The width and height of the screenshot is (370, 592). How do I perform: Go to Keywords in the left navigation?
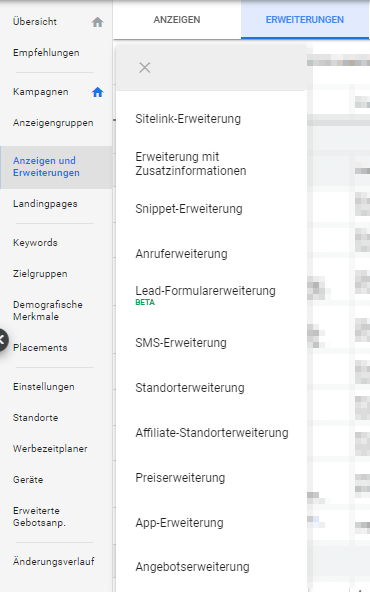(x=35, y=243)
